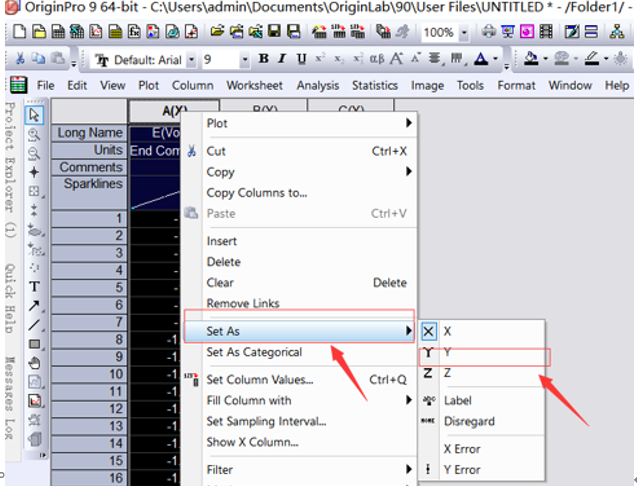The image size is (637, 486).
Task: Click the New Folder icon
Action: 39,31
